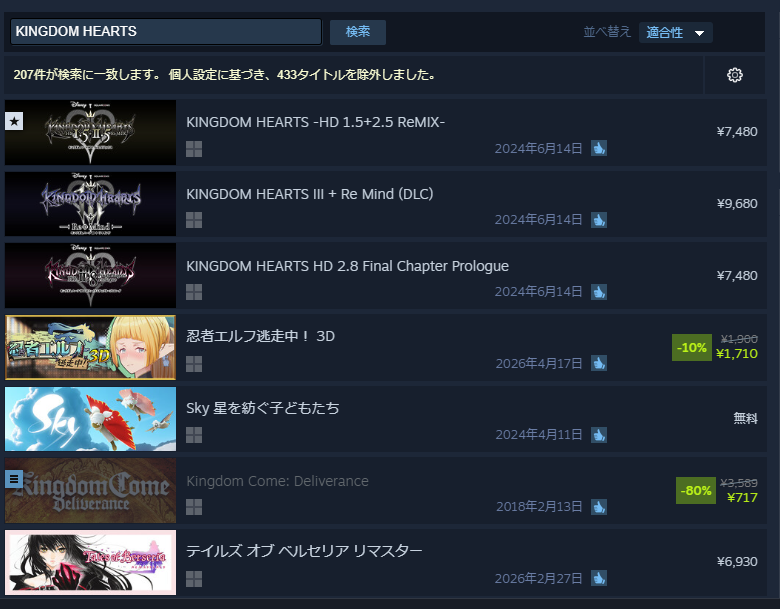The image size is (780, 609).
Task: Click Windows platform icon under KINGDOM HEARTS -HD 1.5+2.5 ReMIX-
Action: pyautogui.click(x=194, y=149)
